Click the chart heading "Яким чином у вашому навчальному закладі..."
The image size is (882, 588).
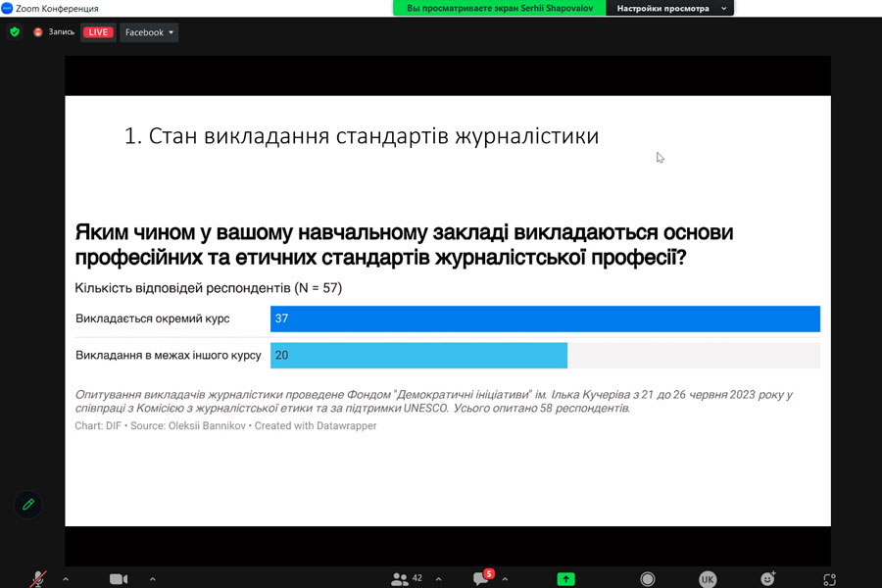tap(404, 245)
